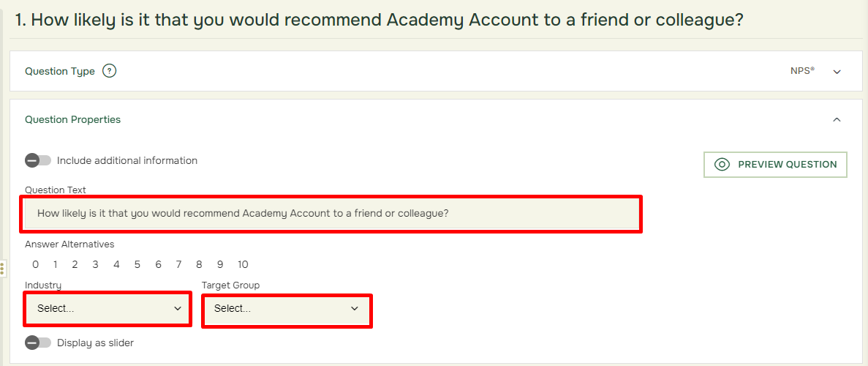868x366 pixels.
Task: Click the question title heading text
Action: [380, 20]
